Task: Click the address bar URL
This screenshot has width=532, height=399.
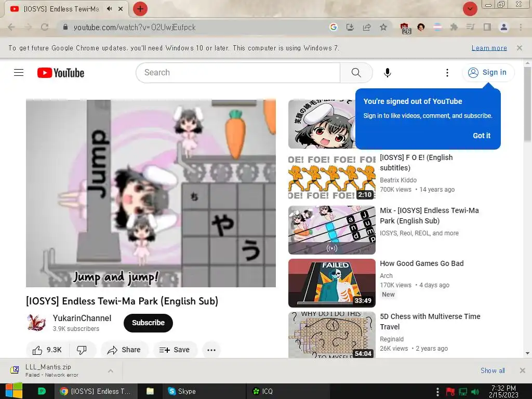Action: coord(135,27)
